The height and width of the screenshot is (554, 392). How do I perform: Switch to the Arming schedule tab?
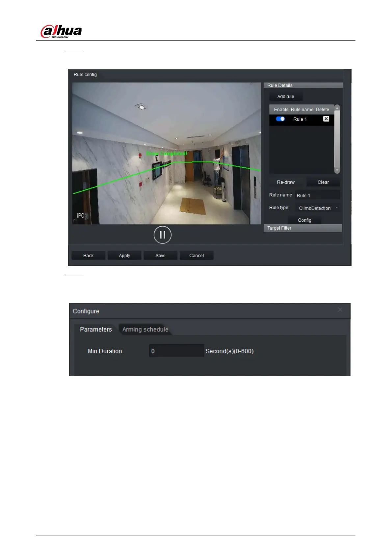[145, 329]
